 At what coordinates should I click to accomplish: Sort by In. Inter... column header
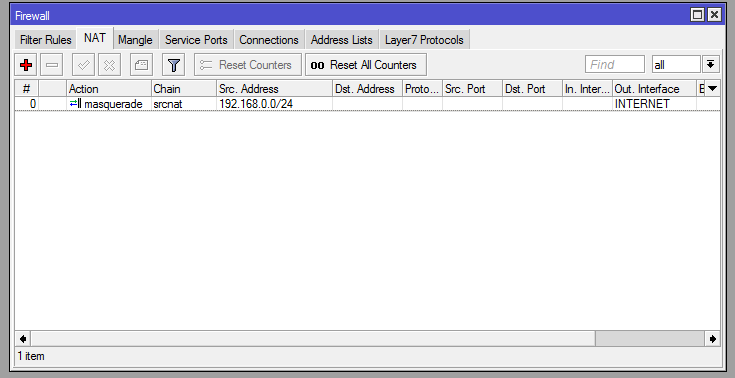[x=587, y=89]
